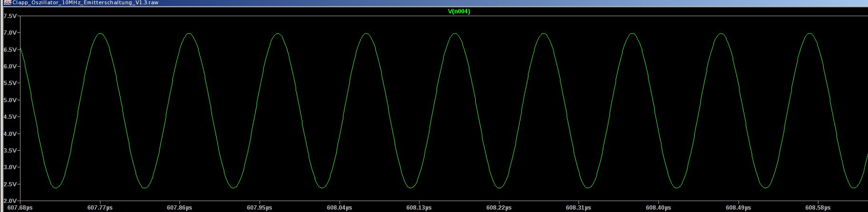The width and height of the screenshot is (868, 212).
Task: Click the 5.0V vertical axis label
Action: click(10, 100)
